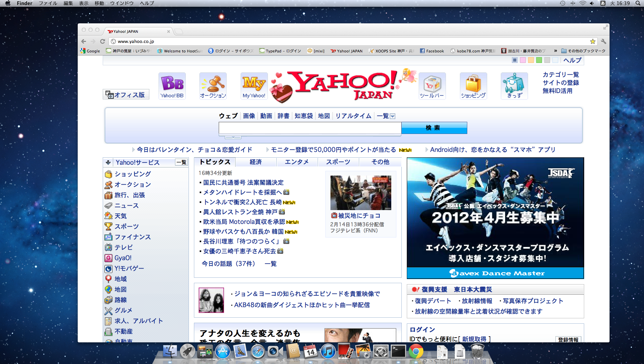
Task: Open the 新規取得 ID link
Action: coord(474,339)
